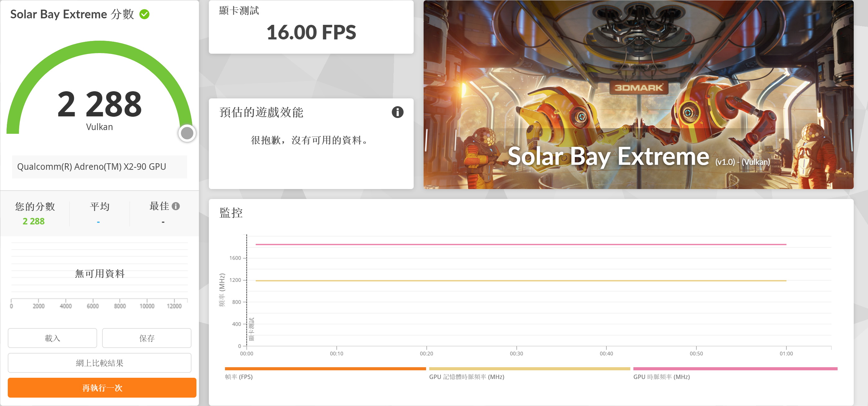The image size is (868, 406).
Task: Toggle the 幀率 (FPS) legend series
Action: coord(239,376)
